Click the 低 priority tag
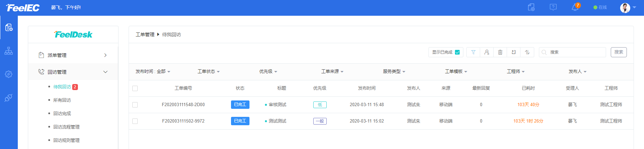 320,105
